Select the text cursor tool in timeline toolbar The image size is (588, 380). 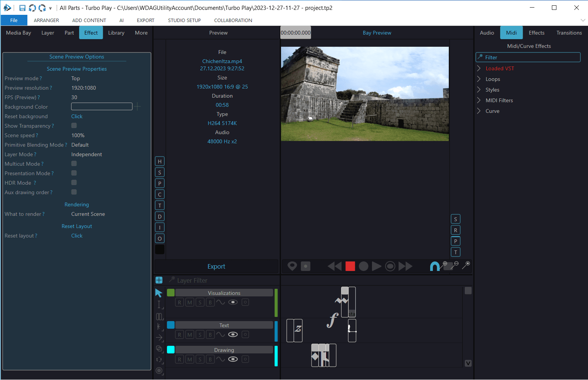160,304
